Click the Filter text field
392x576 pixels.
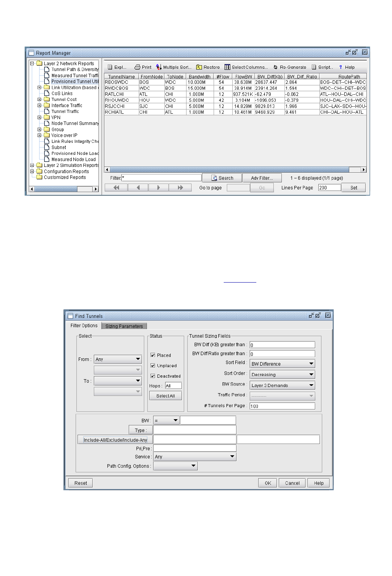(162, 178)
